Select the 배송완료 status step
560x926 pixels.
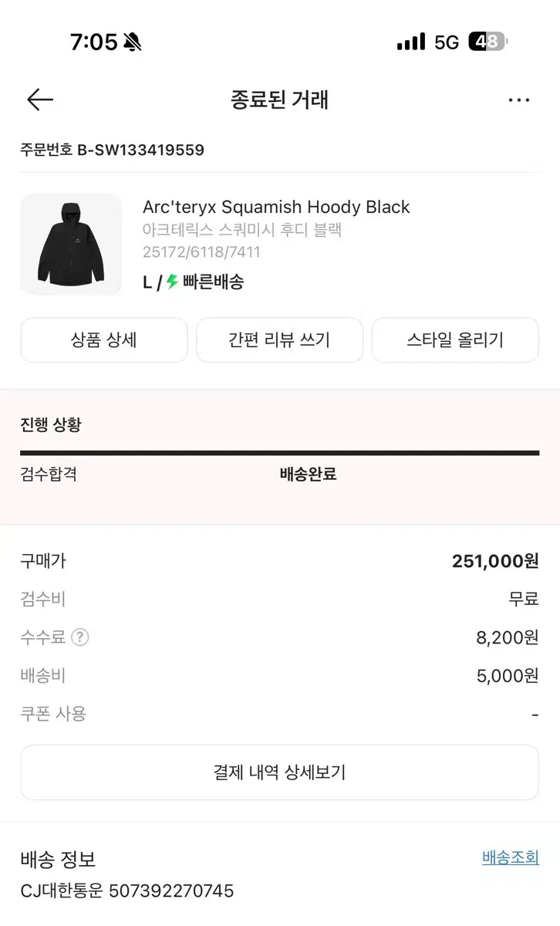pos(308,475)
